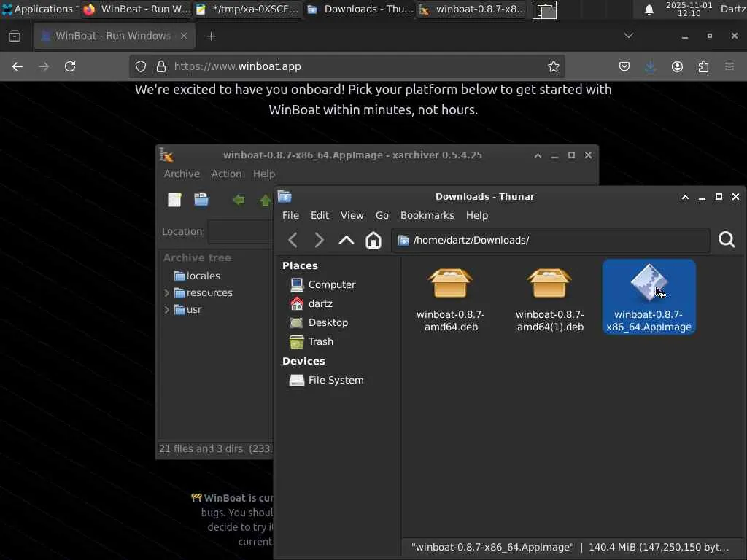The width and height of the screenshot is (747, 560).
Task: Click green back arrow in xarchiver
Action: coord(239,200)
